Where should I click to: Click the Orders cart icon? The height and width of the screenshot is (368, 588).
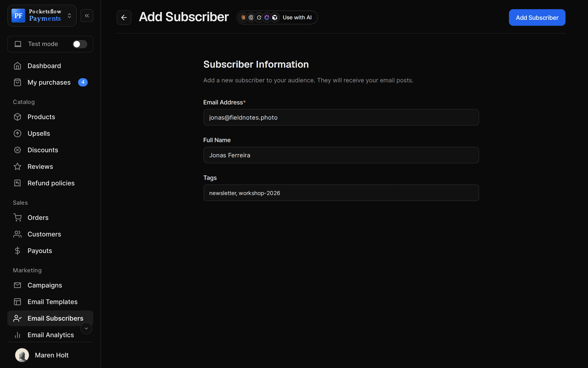[18, 218]
